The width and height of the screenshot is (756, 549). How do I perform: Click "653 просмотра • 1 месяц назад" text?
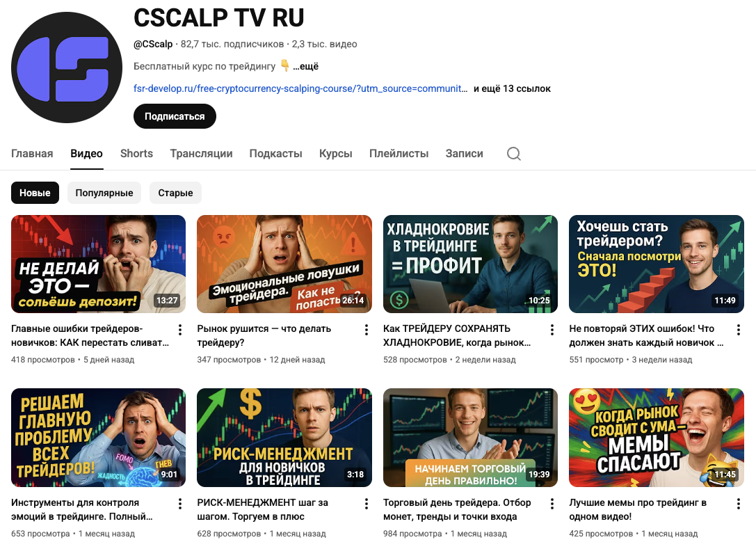[73, 534]
